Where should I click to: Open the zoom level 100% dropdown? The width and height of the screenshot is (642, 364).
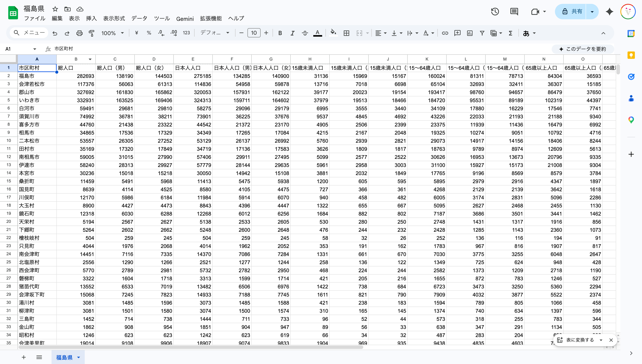tap(112, 33)
